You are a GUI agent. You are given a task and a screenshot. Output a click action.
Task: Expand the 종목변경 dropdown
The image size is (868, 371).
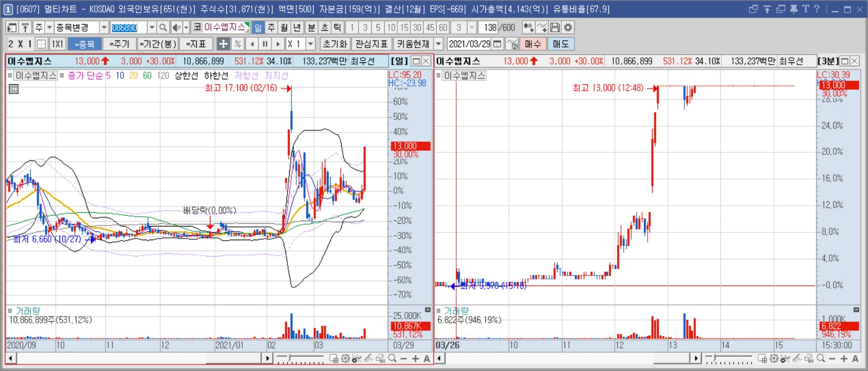pos(104,27)
